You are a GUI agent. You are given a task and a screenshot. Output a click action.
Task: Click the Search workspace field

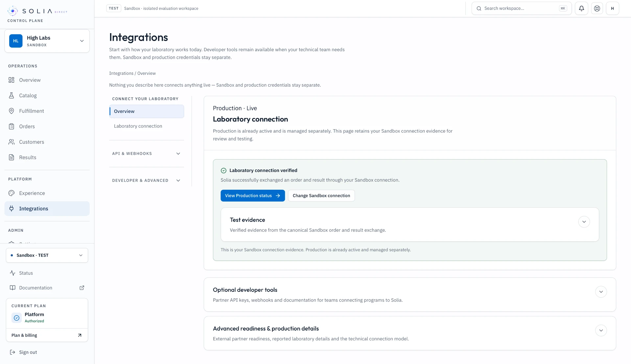tap(522, 9)
